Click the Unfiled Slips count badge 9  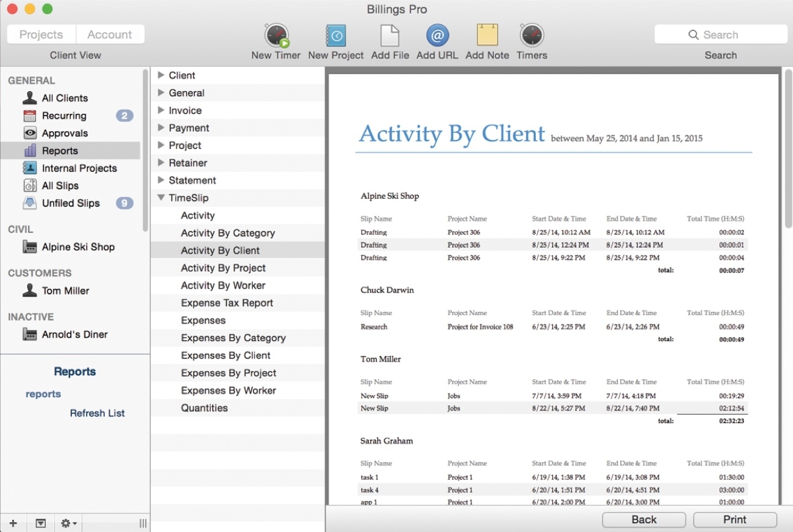click(x=124, y=203)
